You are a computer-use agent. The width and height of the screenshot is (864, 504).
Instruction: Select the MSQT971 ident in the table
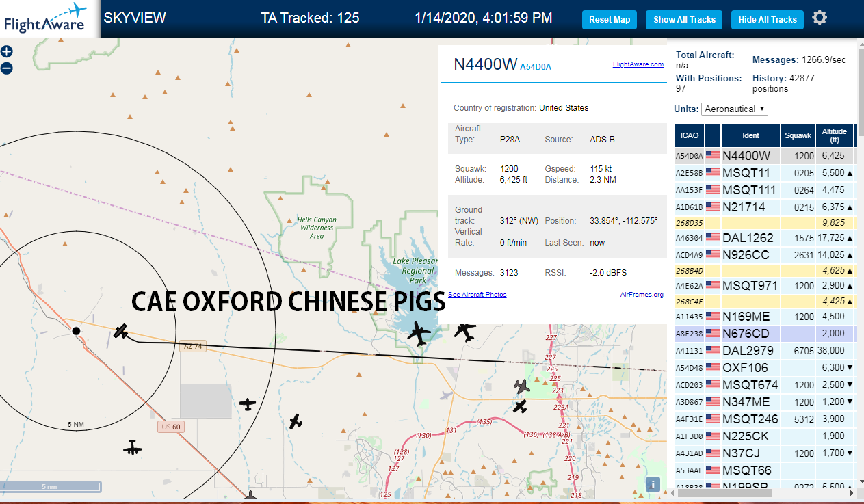point(750,286)
